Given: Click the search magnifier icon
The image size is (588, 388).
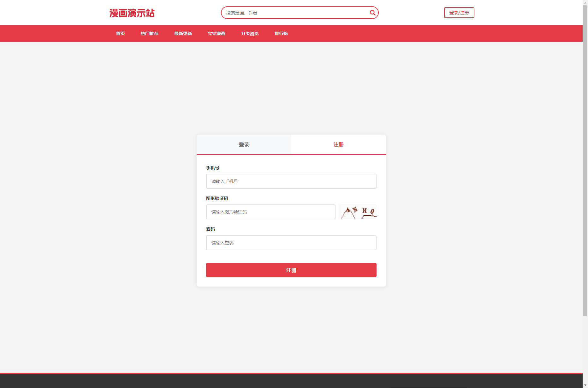Looking at the screenshot, I should tap(372, 13).
